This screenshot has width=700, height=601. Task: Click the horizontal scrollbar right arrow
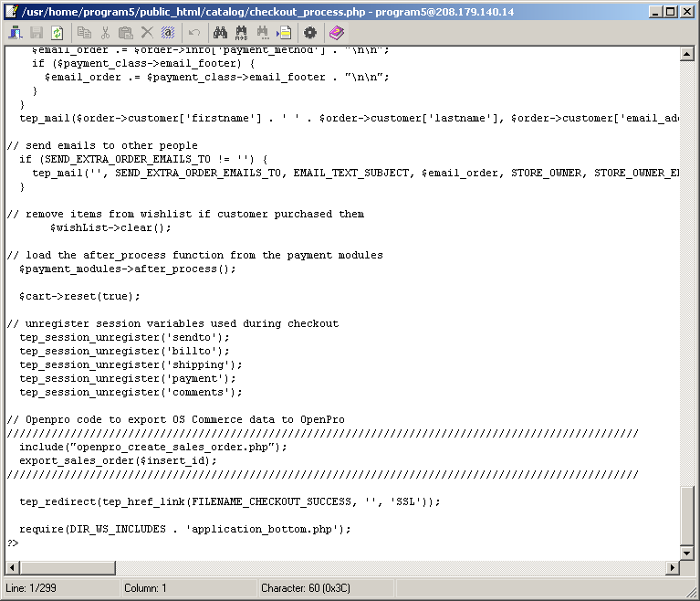point(673,568)
